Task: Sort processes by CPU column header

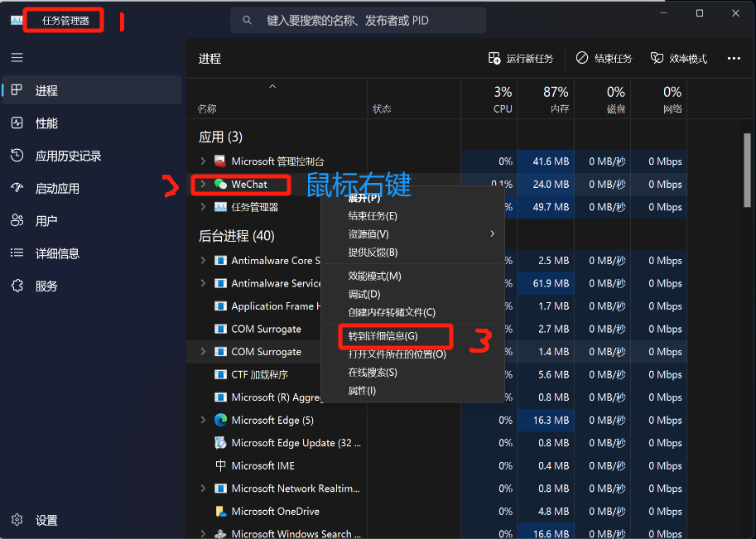Action: pyautogui.click(x=489, y=99)
